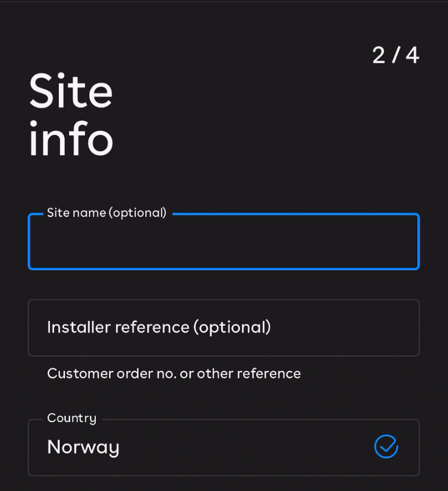Click the "2 / 4" step indicator
Image resolution: width=448 pixels, height=491 pixels.
396,55
